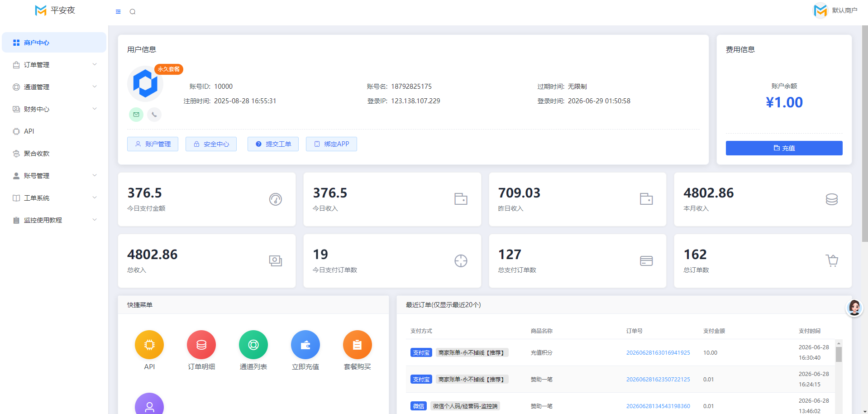Select 商户中心 in the sidebar
Image resolution: width=868 pixels, height=414 pixels.
coord(54,43)
